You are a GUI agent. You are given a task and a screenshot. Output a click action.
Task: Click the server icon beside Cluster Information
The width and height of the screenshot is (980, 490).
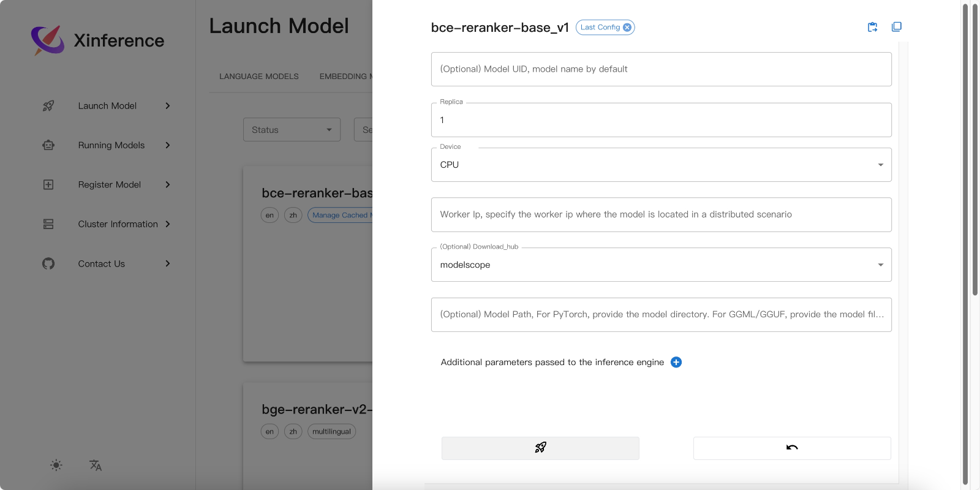pyautogui.click(x=48, y=224)
